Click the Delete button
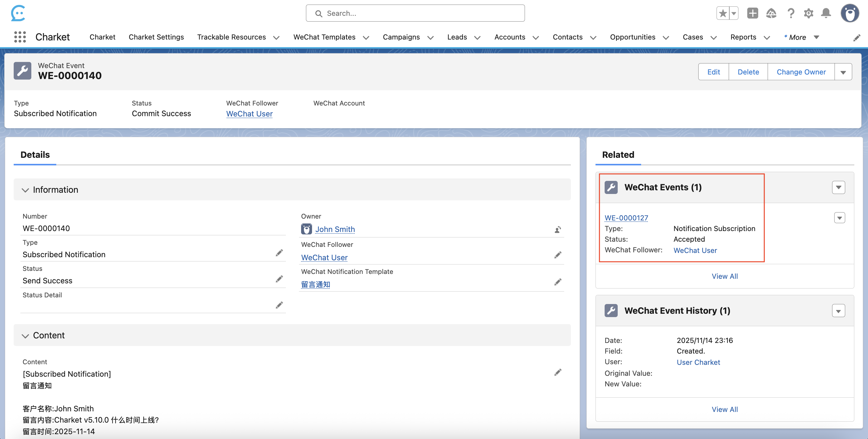The width and height of the screenshot is (868, 439). coord(748,72)
